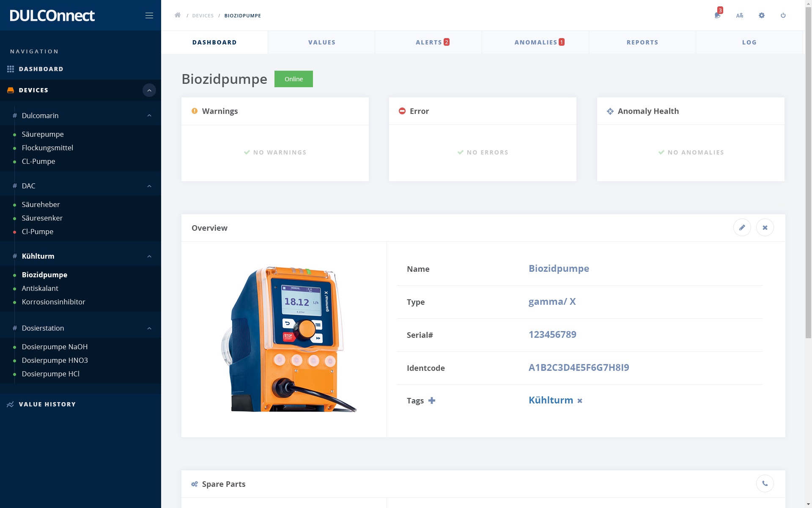Remove the Kühlturm tag
The image size is (812, 508).
(580, 401)
